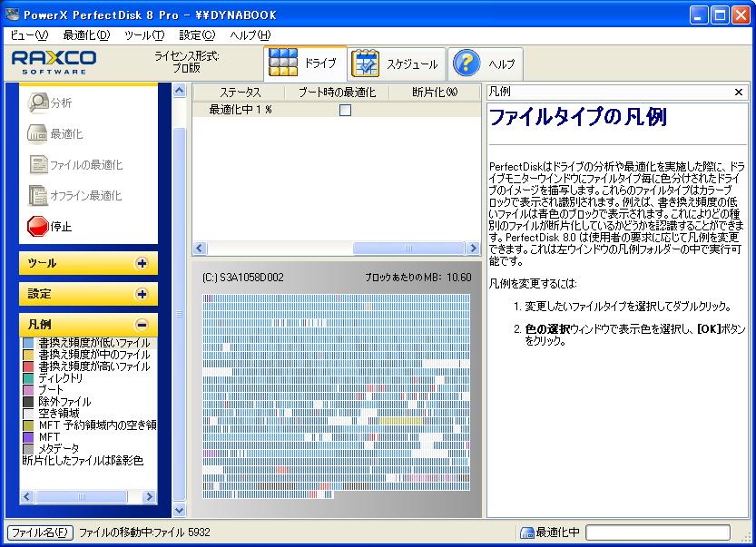The width and height of the screenshot is (756, 547).
Task: Click the drive icon beside 最適化中 status
Action: tap(526, 532)
